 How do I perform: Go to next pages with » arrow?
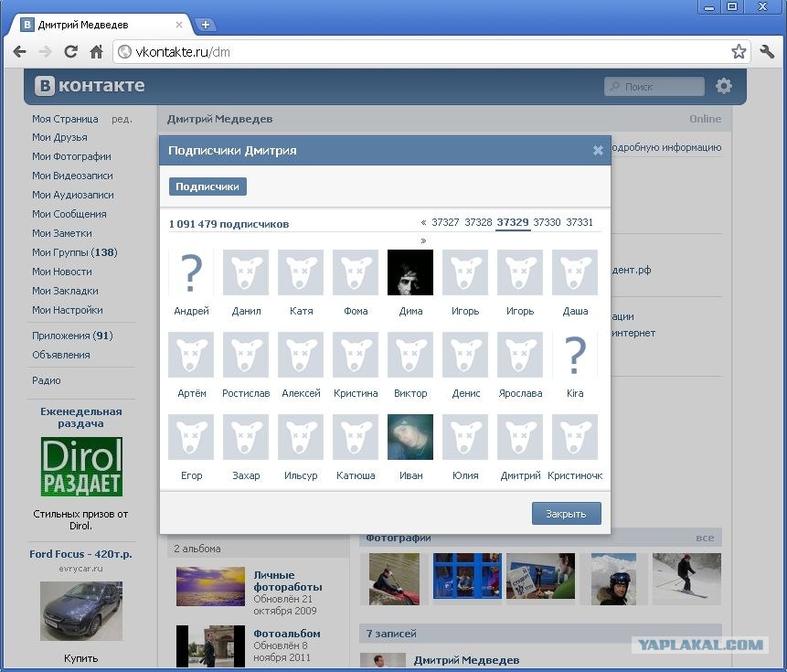click(x=423, y=240)
